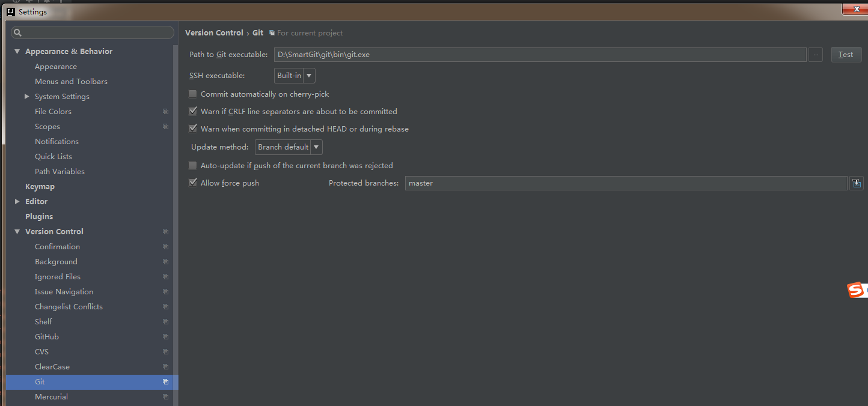The image size is (868, 406).
Task: Select CVS settings
Action: point(41,352)
